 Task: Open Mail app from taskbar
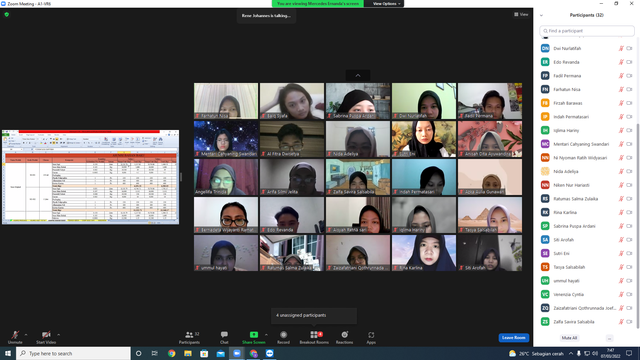(220, 353)
